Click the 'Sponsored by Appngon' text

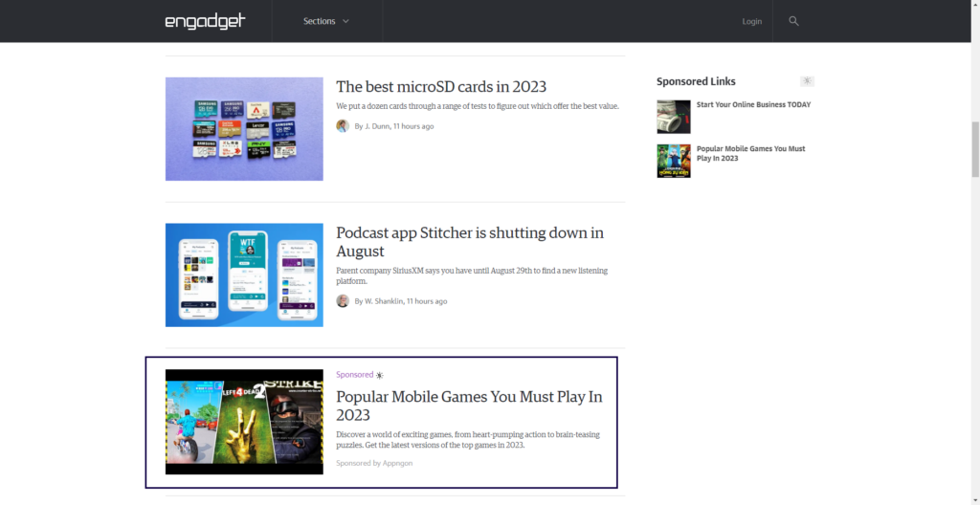pos(374,463)
